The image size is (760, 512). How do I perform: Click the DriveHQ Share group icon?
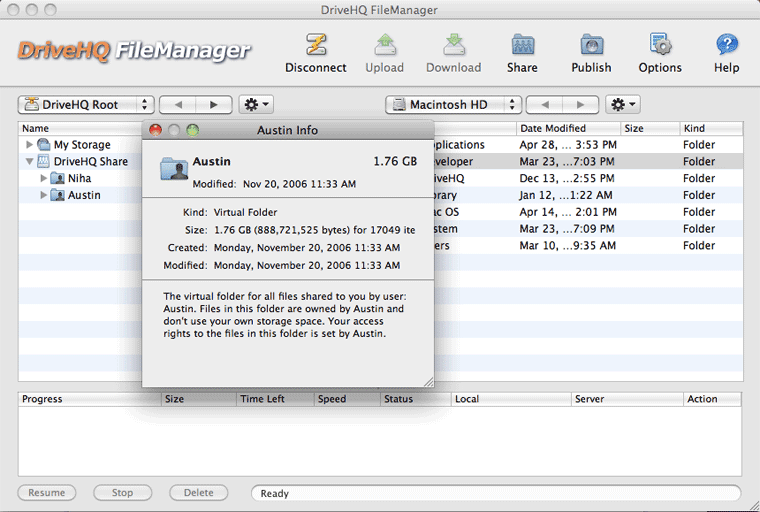(44, 161)
